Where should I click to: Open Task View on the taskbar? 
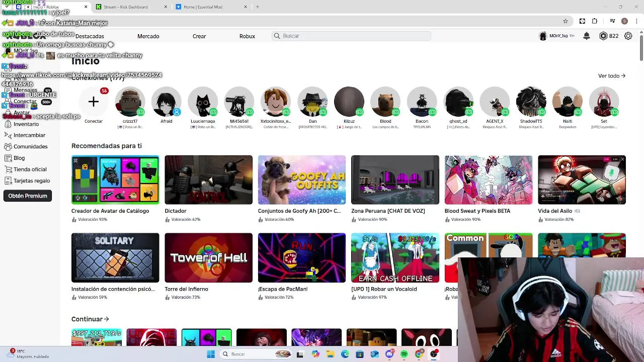coord(300,354)
